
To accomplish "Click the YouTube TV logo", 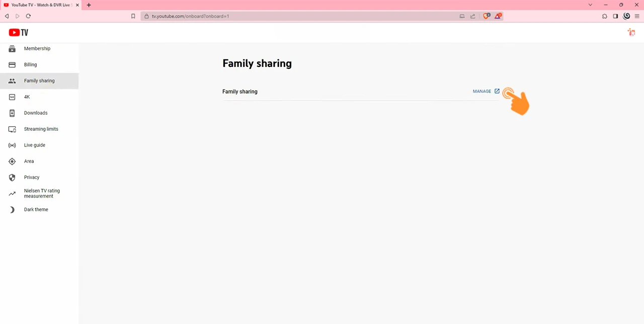I will click(18, 32).
